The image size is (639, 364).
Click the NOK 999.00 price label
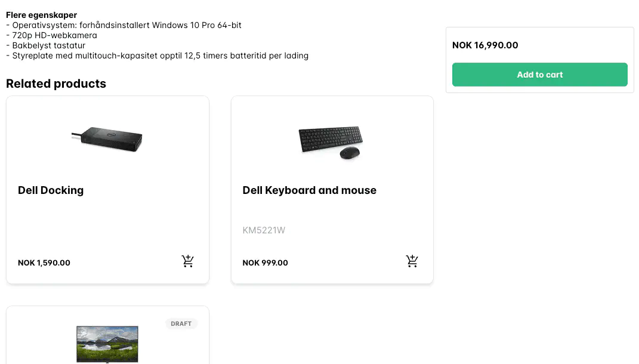[265, 263]
